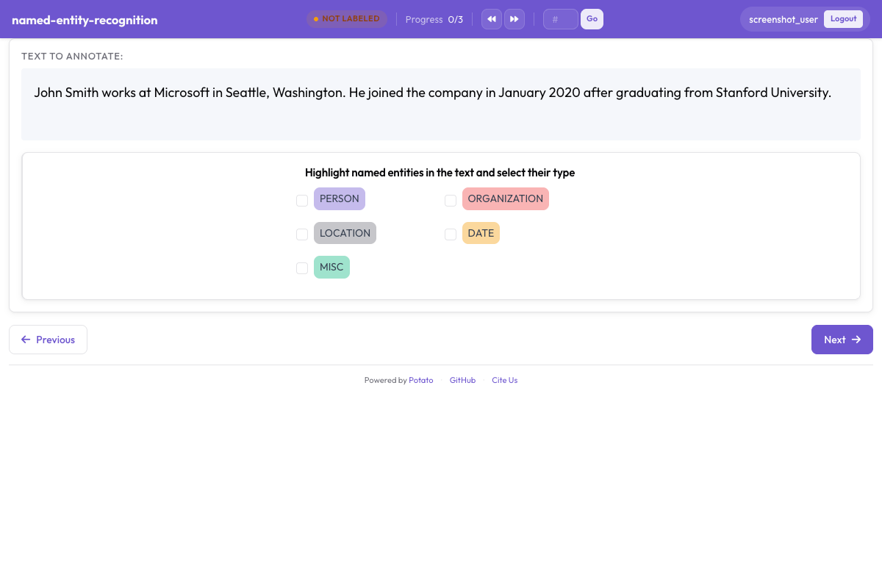This screenshot has height=588, width=882.
Task: Click the arrow icon inside the Previous button
Action: coord(26,340)
